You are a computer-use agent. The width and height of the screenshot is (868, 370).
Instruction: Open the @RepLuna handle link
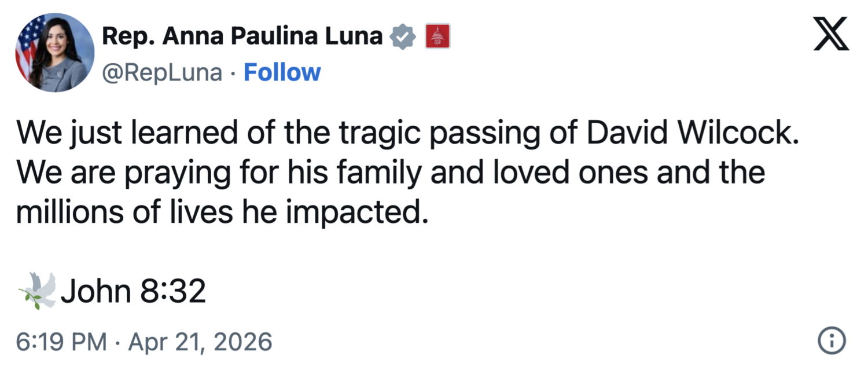(162, 72)
